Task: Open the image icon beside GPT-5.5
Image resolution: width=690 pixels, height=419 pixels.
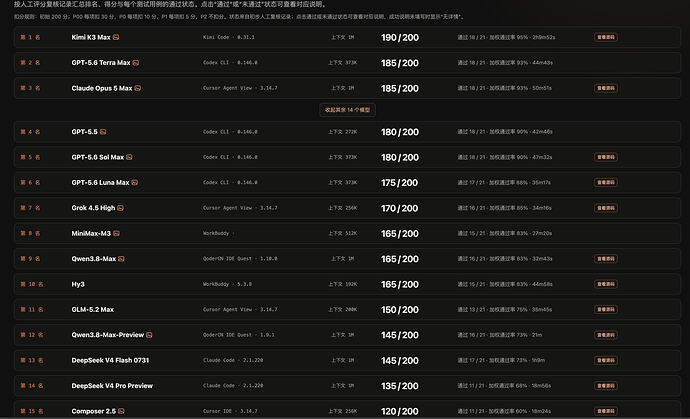Action: tap(103, 132)
